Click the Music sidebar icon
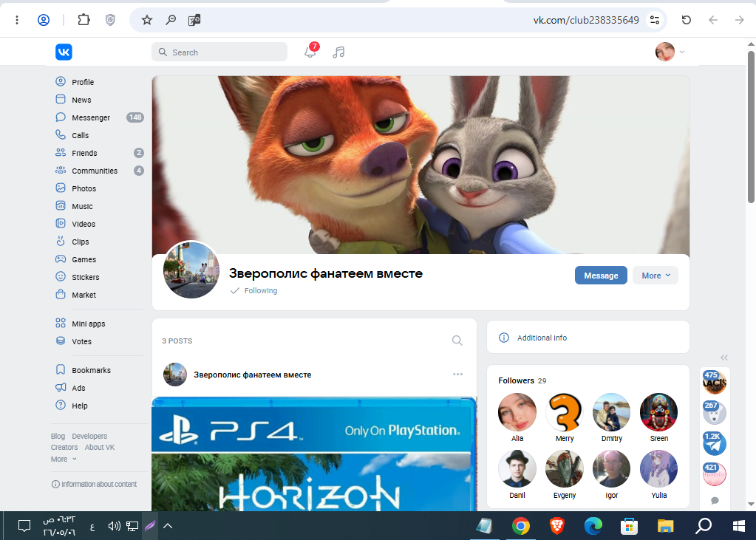 61,206
